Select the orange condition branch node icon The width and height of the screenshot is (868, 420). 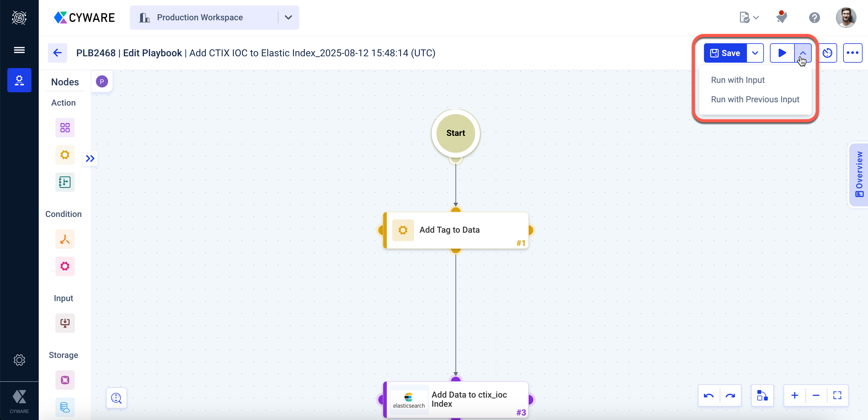[x=65, y=239]
